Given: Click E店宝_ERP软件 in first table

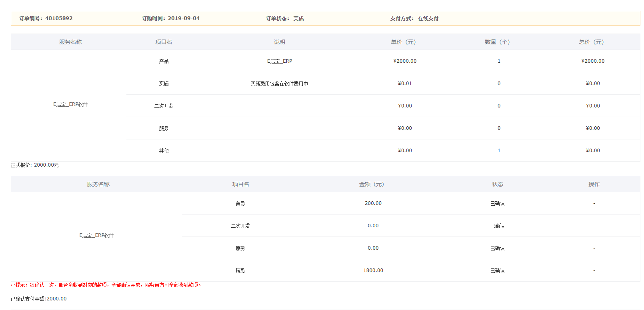Looking at the screenshot, I should tap(70, 104).
